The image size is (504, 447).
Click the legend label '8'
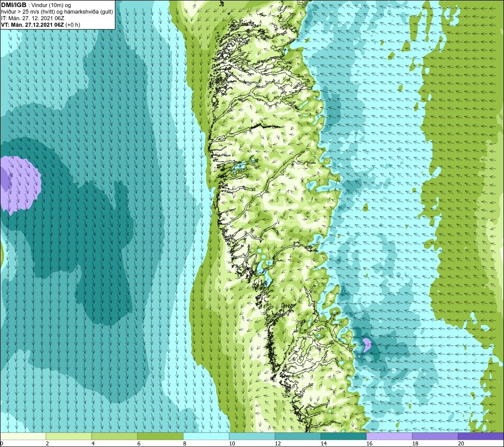pos(184,443)
